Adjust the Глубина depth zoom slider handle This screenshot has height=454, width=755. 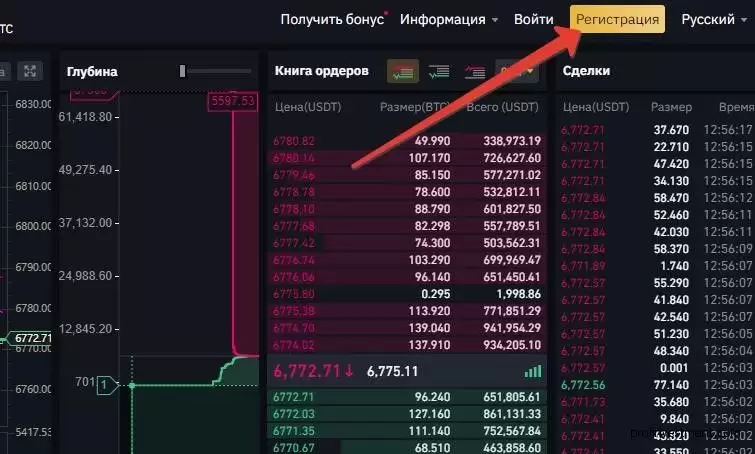click(x=182, y=71)
